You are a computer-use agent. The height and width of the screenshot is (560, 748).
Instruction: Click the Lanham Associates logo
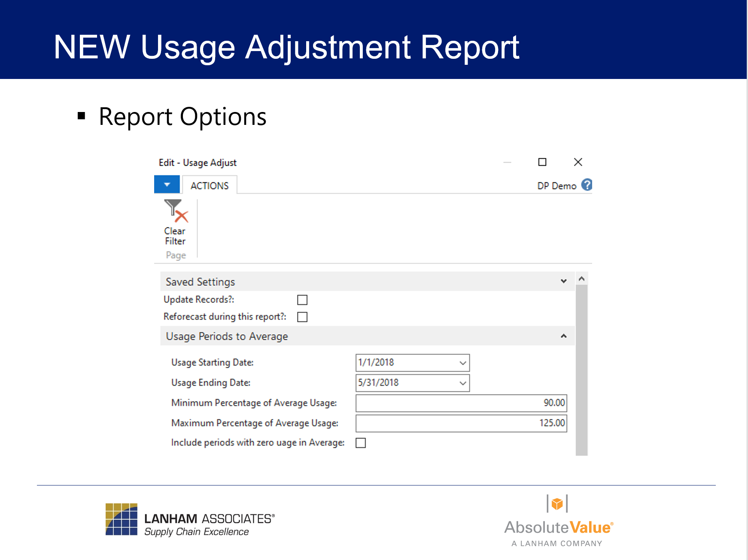tap(190, 520)
